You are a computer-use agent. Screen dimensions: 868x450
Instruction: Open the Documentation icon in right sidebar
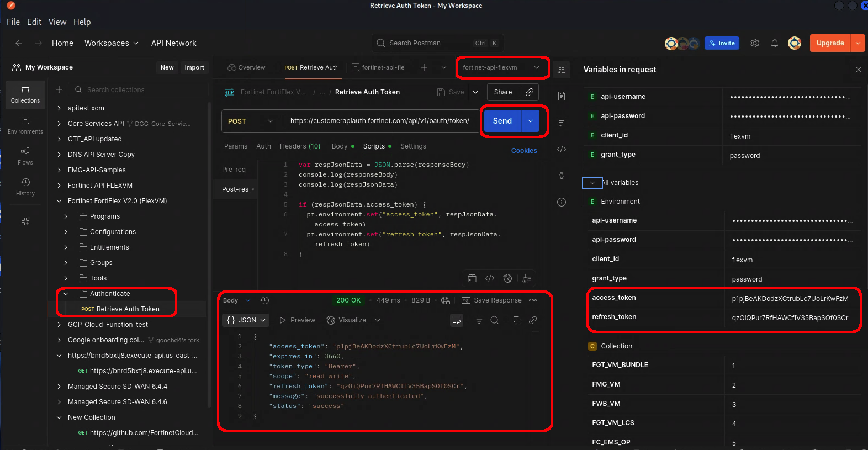pyautogui.click(x=562, y=96)
